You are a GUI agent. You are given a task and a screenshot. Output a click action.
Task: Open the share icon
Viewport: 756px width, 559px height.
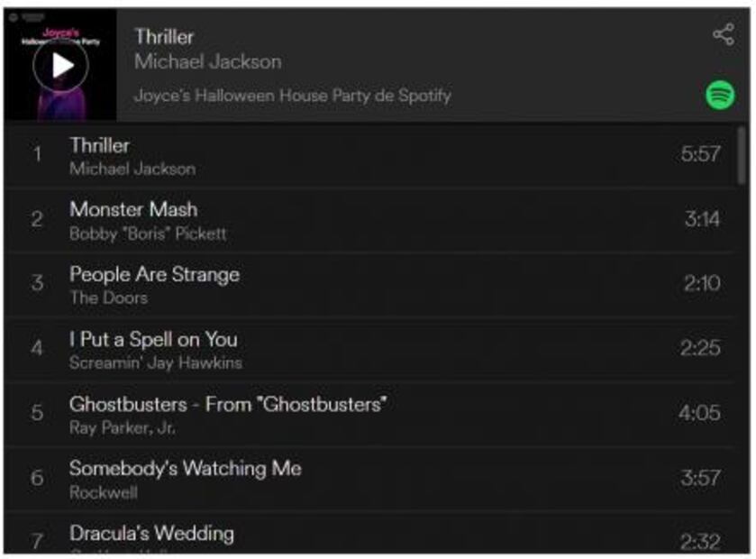pos(724,34)
